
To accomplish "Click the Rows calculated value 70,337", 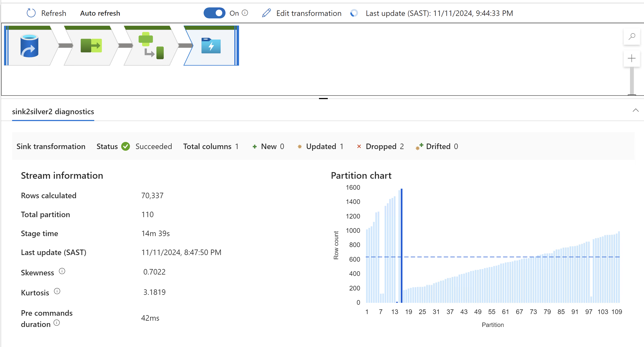I will (152, 195).
